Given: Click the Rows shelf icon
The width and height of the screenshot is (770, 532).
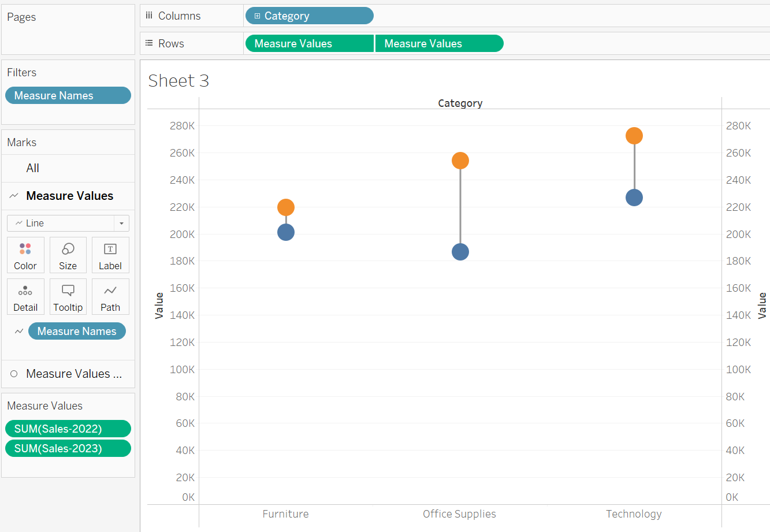Looking at the screenshot, I should point(149,43).
